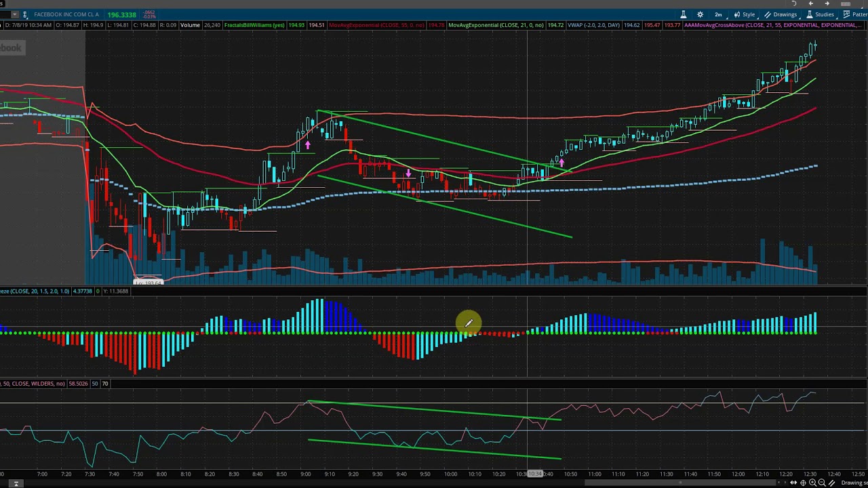Select the green MovAvgExponential 21 study label

click(x=497, y=25)
